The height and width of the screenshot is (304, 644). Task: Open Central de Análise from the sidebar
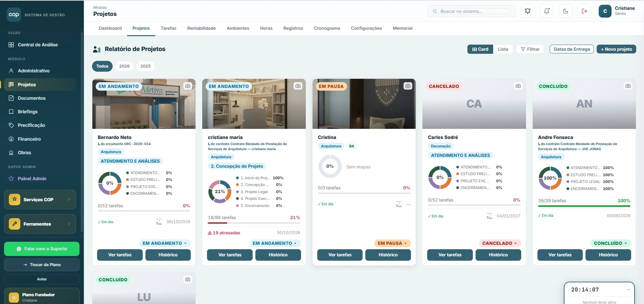point(38,45)
